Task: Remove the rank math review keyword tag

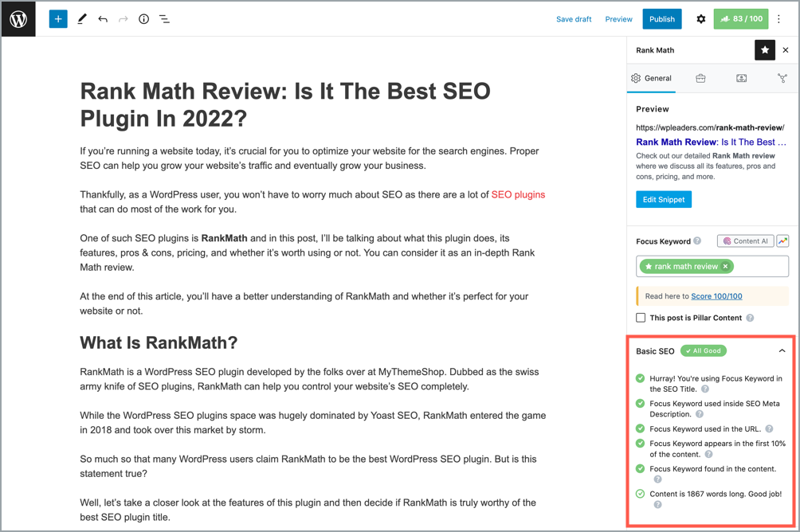Action: point(725,267)
